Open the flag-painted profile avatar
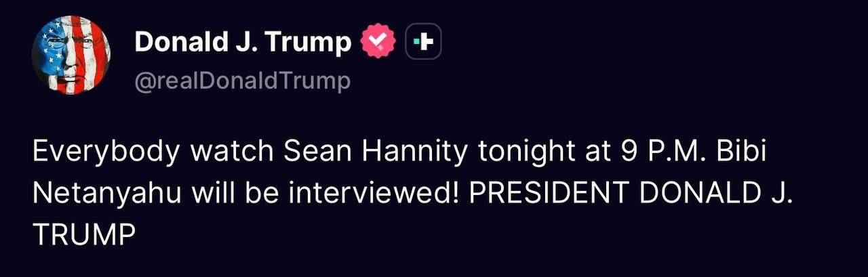 [71, 56]
